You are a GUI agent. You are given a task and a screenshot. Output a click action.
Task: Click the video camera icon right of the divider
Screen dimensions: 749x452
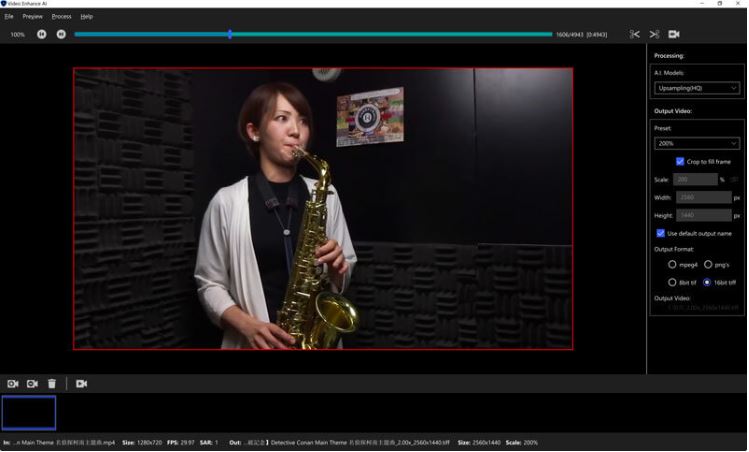82,383
